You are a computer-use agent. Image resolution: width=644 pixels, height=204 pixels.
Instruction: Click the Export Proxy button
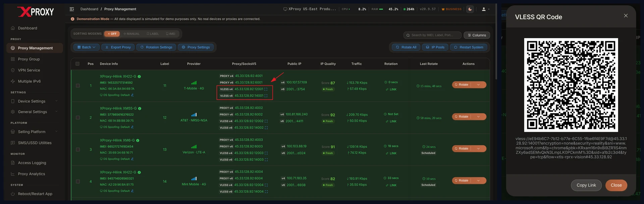tap(118, 47)
